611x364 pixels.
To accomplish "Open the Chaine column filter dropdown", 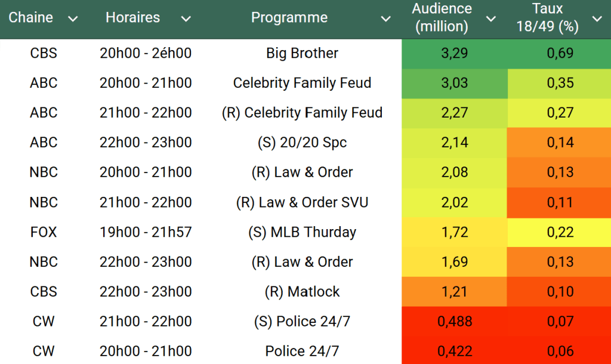I will pos(73,18).
